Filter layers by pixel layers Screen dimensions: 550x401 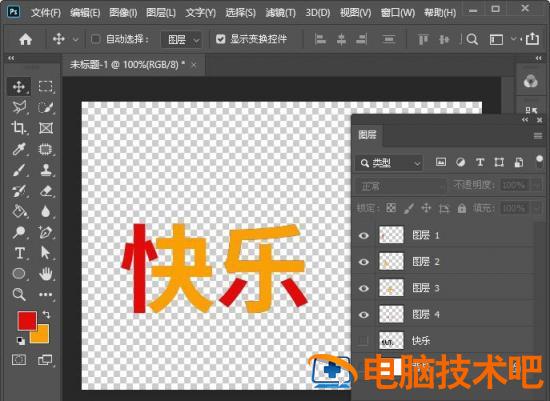point(441,162)
